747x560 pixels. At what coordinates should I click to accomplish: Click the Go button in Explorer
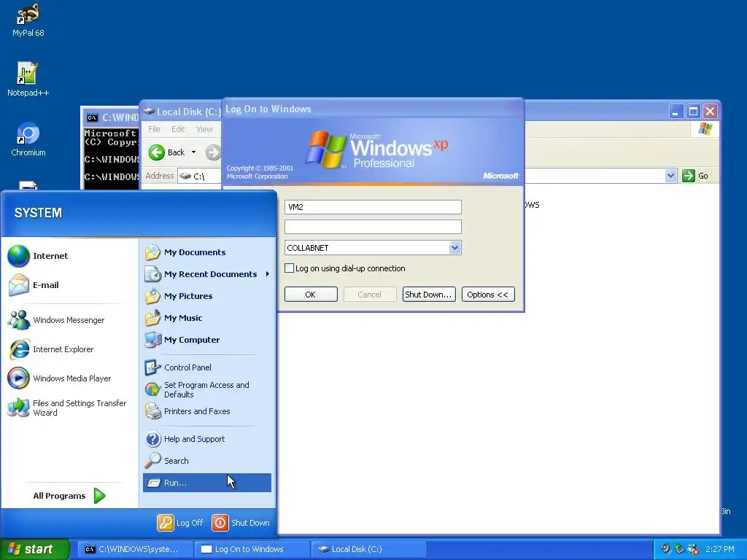click(x=695, y=176)
